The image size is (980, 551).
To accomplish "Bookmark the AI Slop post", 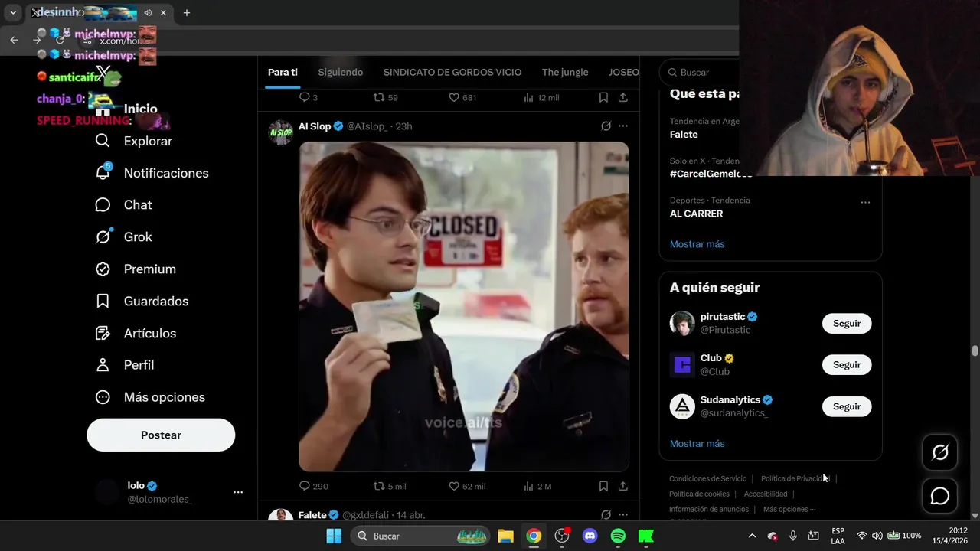I will pos(603,486).
